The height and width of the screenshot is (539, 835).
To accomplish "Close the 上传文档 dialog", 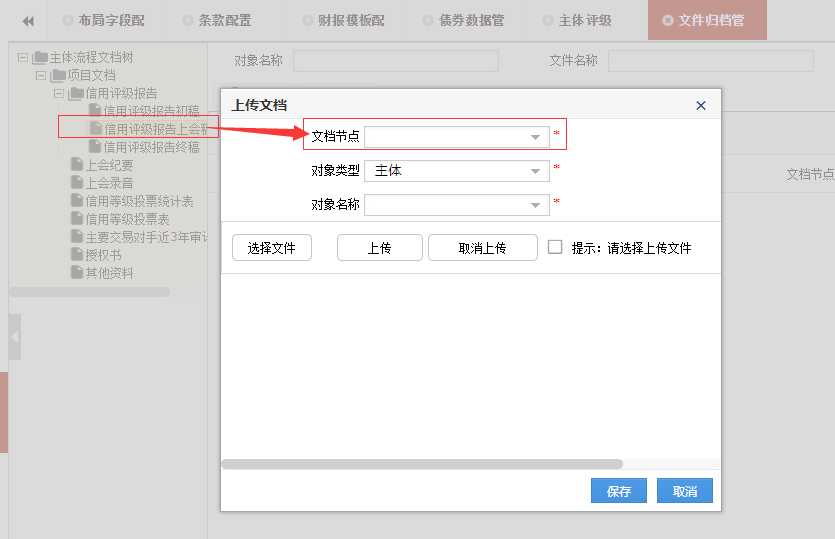I will coord(701,105).
